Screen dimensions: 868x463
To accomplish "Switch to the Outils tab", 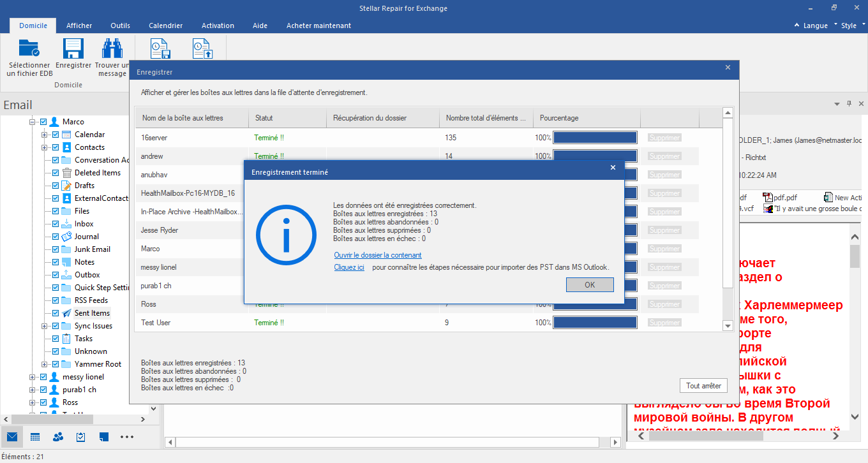I will [x=121, y=26].
